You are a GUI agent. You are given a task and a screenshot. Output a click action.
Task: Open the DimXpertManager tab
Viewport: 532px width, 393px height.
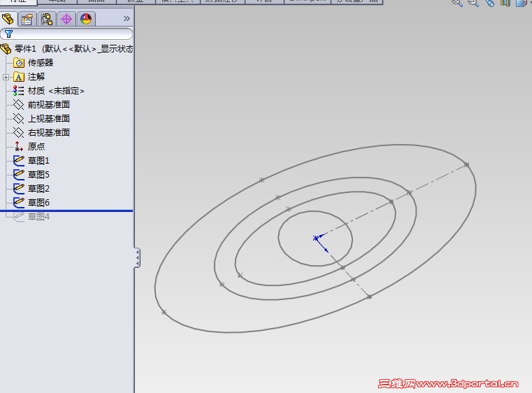pos(66,19)
